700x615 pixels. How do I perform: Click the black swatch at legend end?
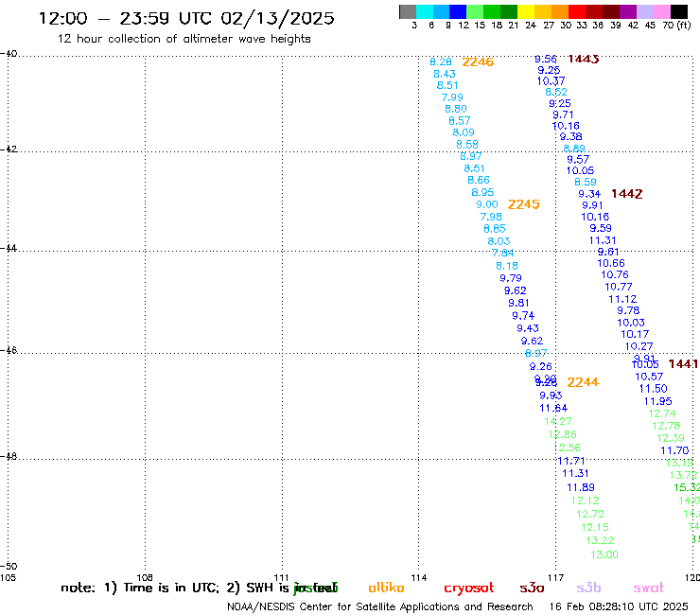679,11
